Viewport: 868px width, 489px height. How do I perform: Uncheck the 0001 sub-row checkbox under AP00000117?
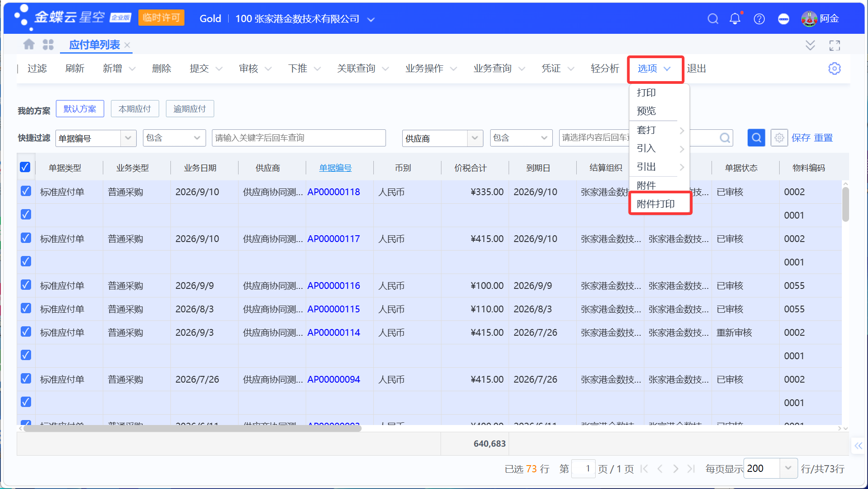tap(26, 261)
